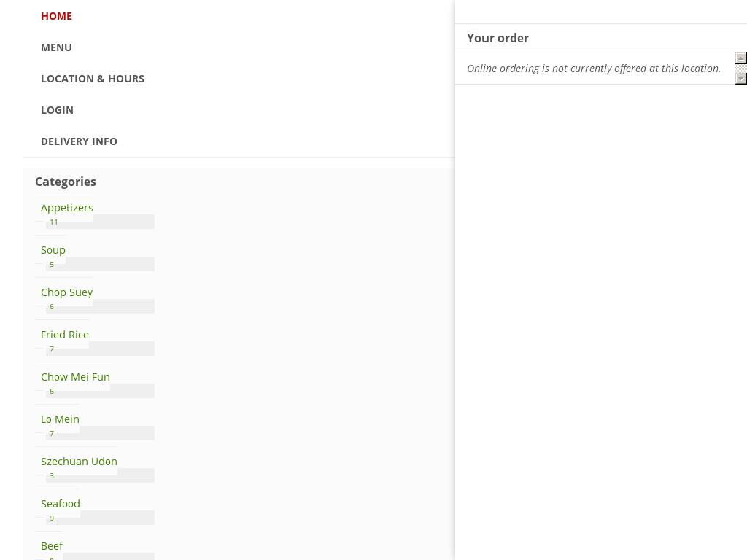Open the Lo Mein category
Viewport: 747px width, 560px height.
tap(60, 419)
